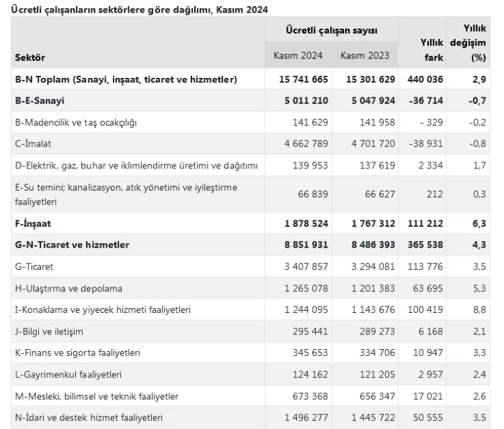Click the 440 036 yearly difference cell
504x429 pixels.
click(425, 79)
